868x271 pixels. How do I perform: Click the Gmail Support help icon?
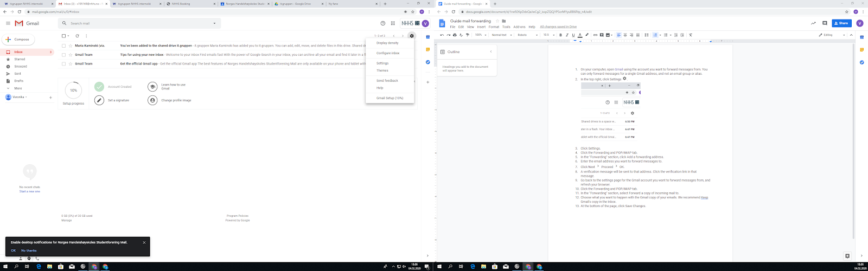(x=382, y=23)
